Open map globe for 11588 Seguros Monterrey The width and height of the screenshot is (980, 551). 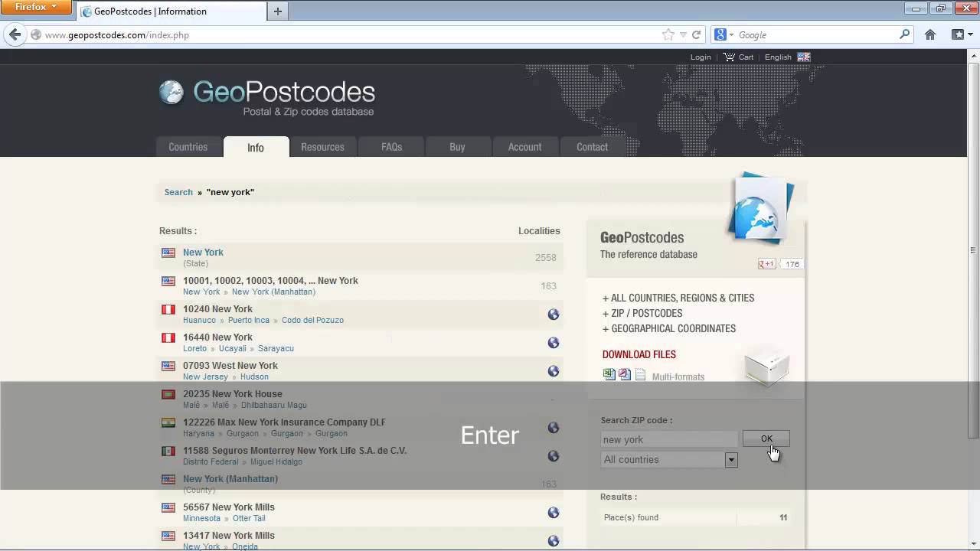pos(554,456)
